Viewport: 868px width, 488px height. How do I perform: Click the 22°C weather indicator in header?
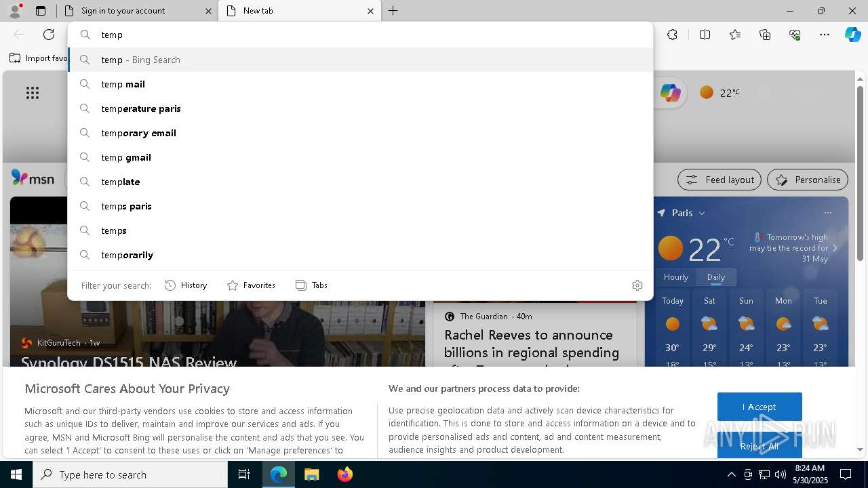click(719, 93)
